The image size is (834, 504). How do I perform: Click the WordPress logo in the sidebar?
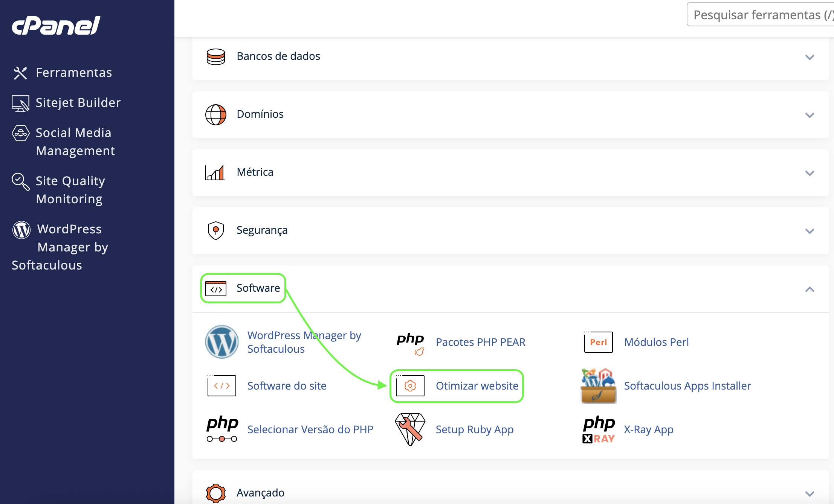[x=21, y=230]
